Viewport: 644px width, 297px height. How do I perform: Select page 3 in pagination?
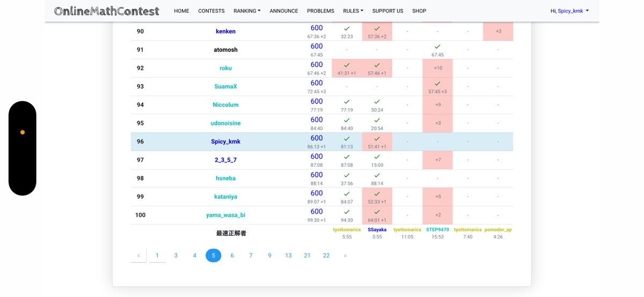[176, 256]
